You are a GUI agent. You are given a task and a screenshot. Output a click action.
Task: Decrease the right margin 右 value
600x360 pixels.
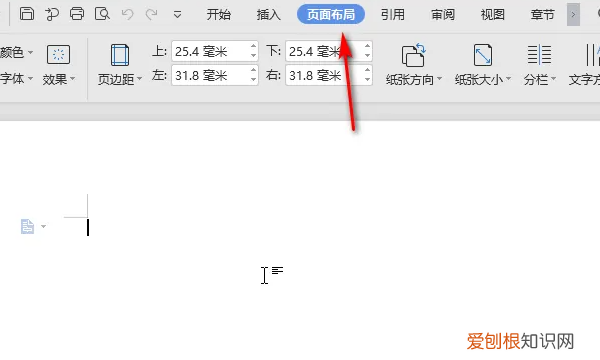(367, 80)
